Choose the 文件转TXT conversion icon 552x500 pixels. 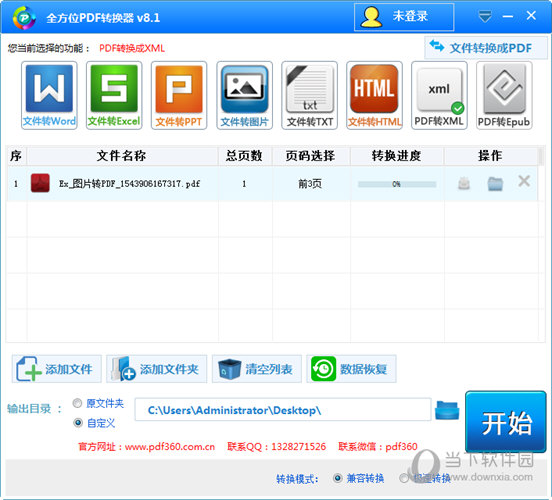(x=309, y=95)
